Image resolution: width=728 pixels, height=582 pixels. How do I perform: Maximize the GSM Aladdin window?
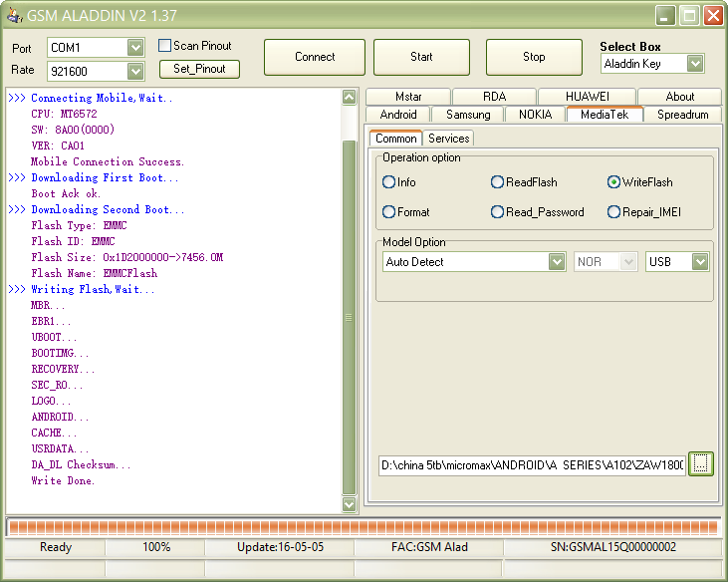(x=689, y=16)
